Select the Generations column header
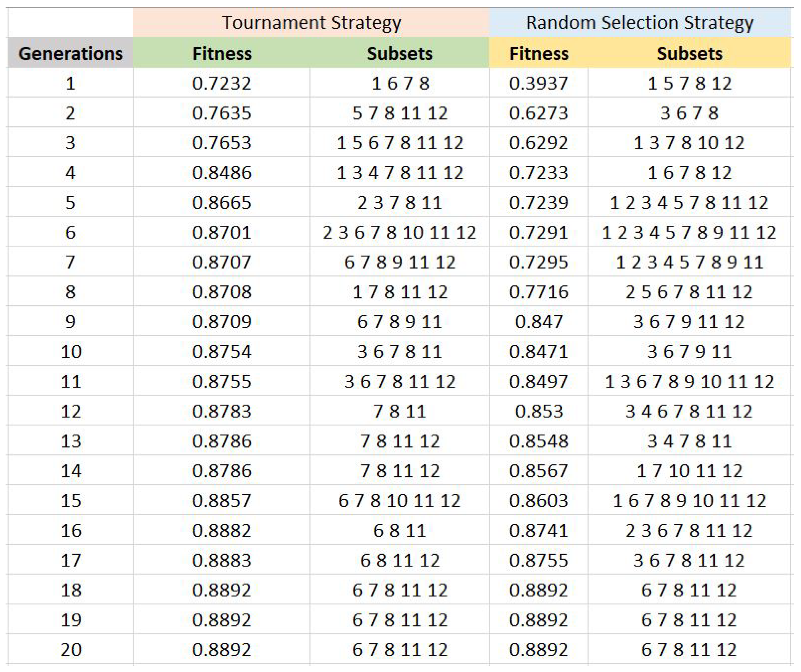Viewport: 801px width, 672px height. [70, 53]
